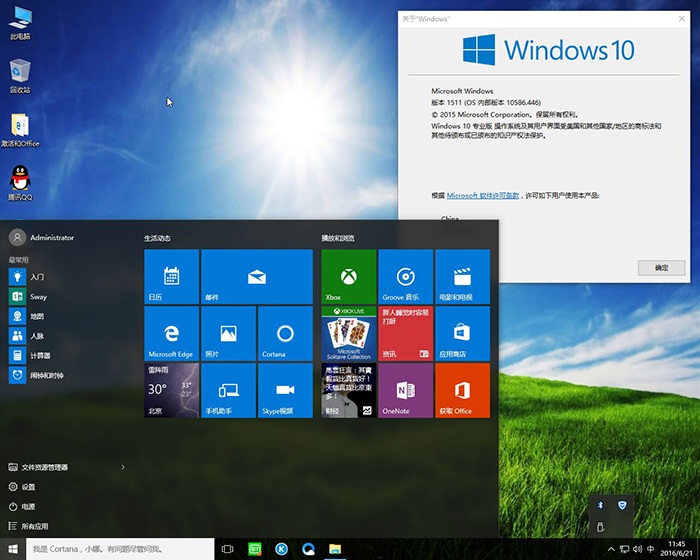Click the 确定 button in About Windows
This screenshot has width=700, height=560.
661,268
